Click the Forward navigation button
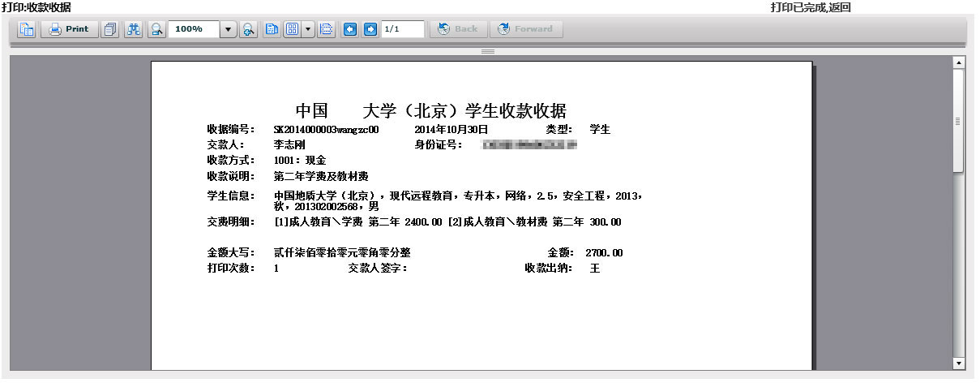 coord(526,29)
